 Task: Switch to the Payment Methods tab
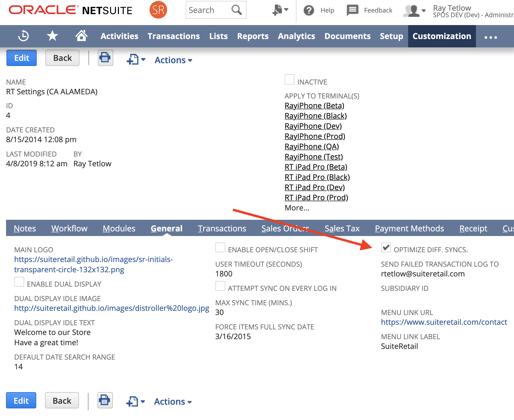409,228
